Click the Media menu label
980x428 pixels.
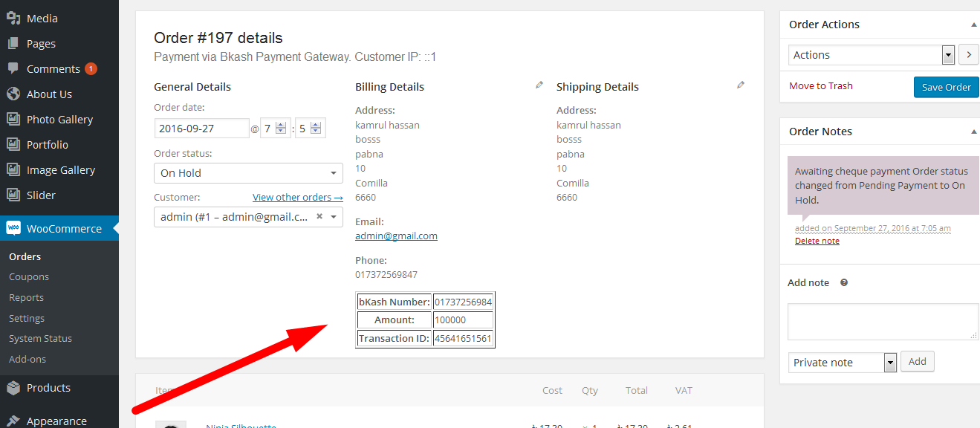pos(42,18)
